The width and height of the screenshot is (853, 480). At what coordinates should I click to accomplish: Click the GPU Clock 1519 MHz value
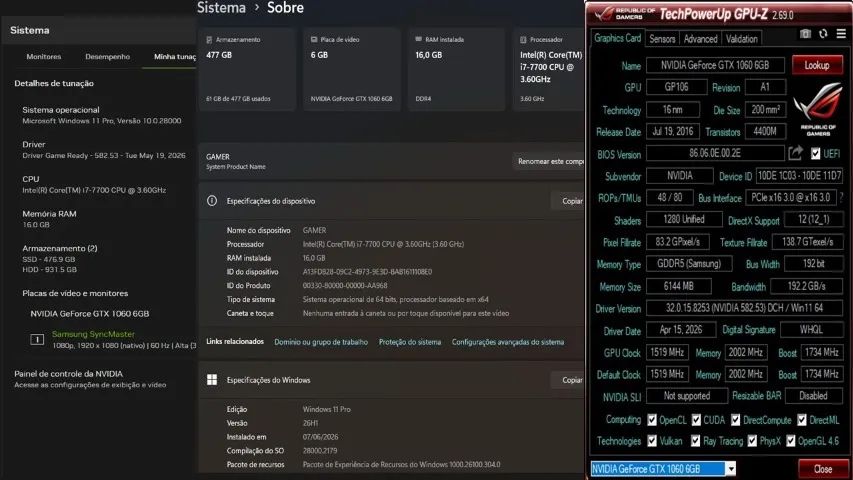(667, 352)
